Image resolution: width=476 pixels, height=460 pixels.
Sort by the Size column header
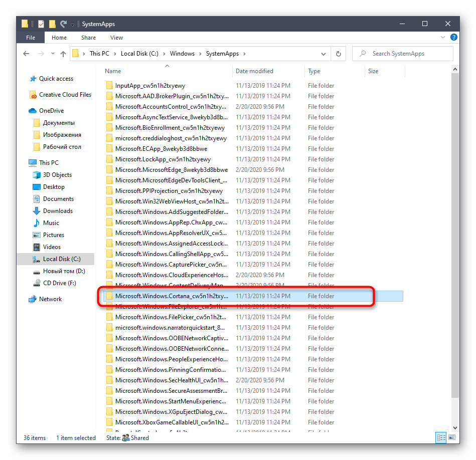373,71
